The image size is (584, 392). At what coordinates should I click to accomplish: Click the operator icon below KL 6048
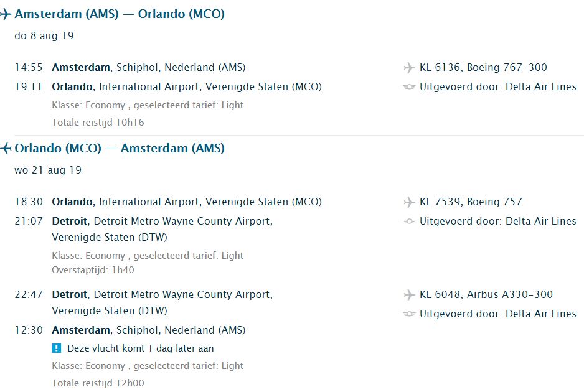(409, 314)
